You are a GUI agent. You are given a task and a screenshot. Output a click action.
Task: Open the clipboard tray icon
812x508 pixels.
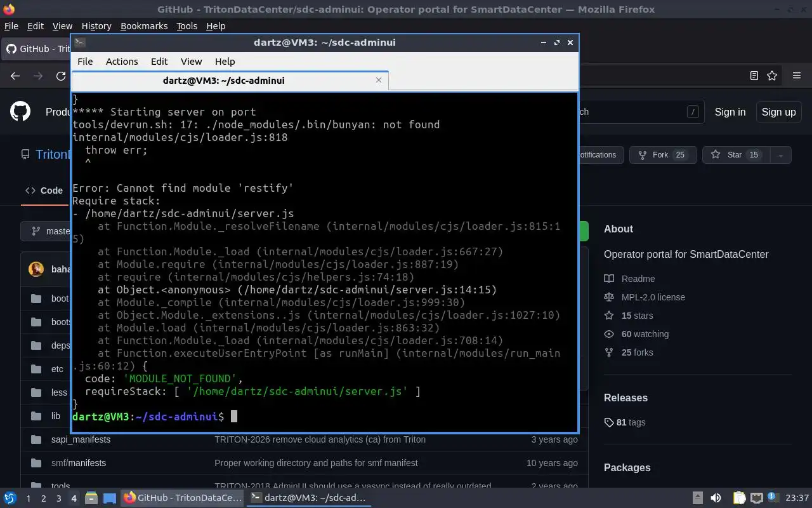pos(739,498)
